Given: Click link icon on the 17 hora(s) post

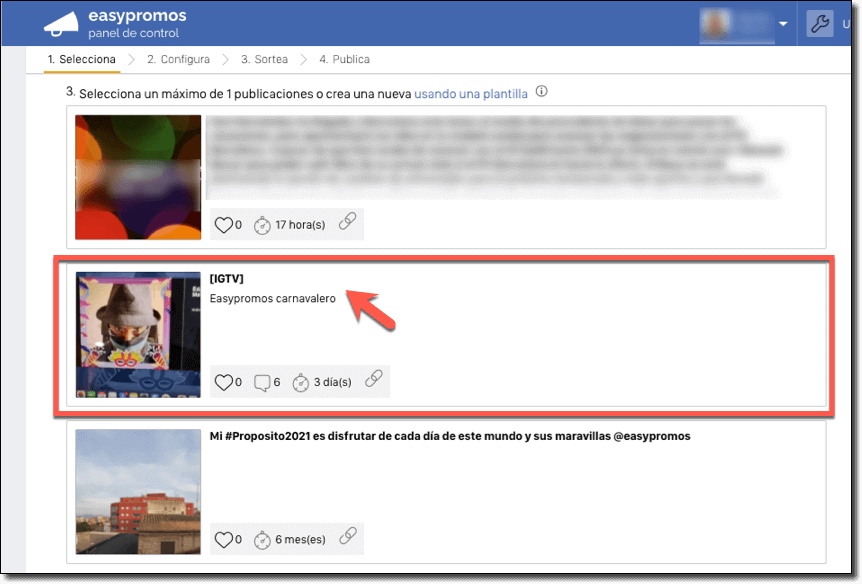Looking at the screenshot, I should (347, 223).
